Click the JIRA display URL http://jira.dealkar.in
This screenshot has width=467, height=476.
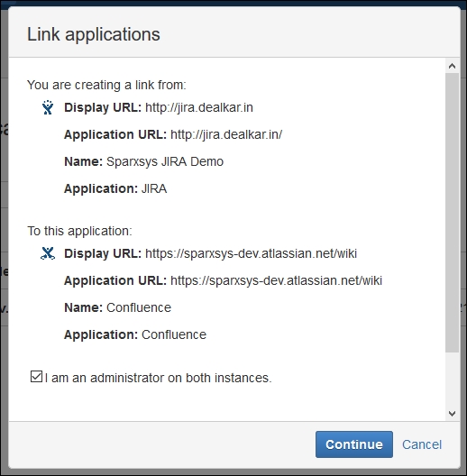point(199,107)
